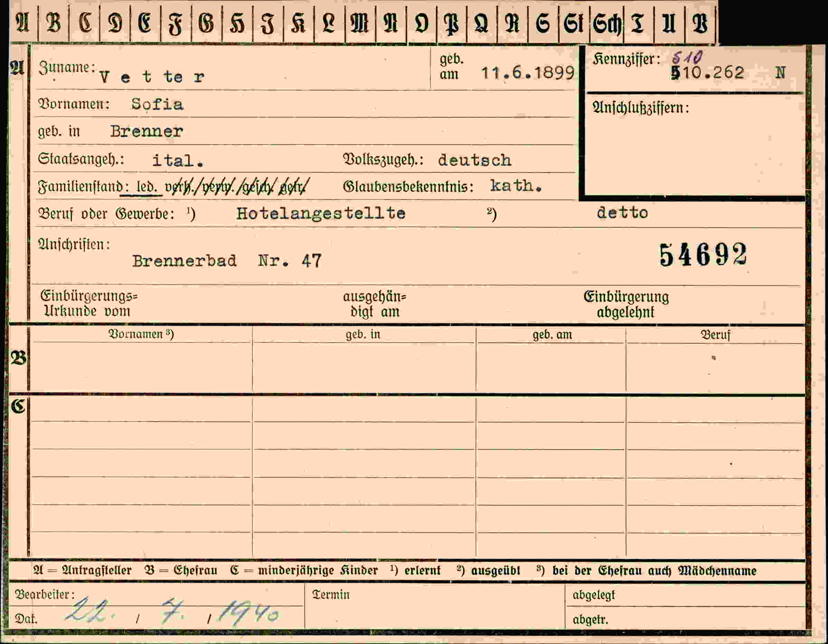
Task: Click the "Vornamen ³)" column header
Action: (x=141, y=334)
